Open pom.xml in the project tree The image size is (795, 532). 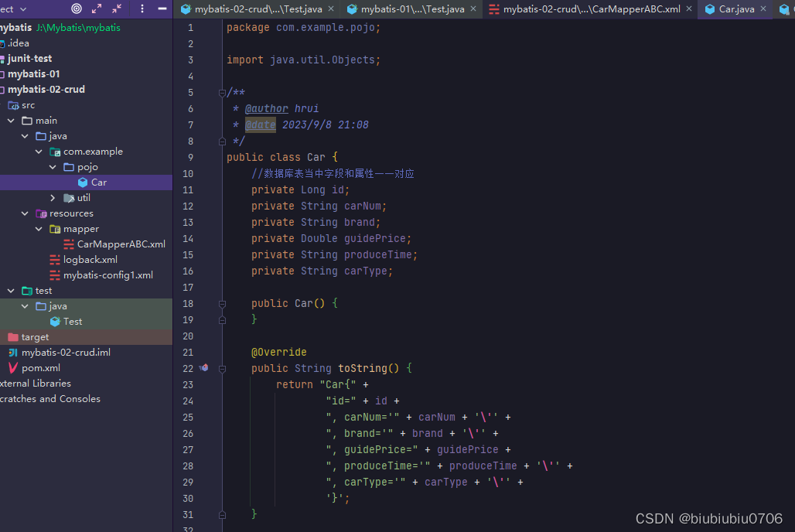40,368
